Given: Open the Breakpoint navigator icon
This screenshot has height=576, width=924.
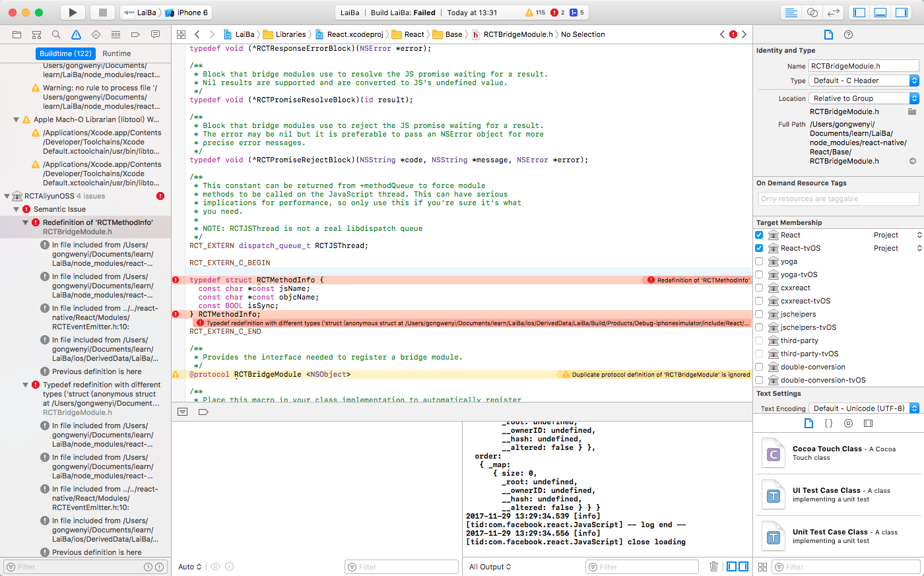Looking at the screenshot, I should (x=135, y=34).
